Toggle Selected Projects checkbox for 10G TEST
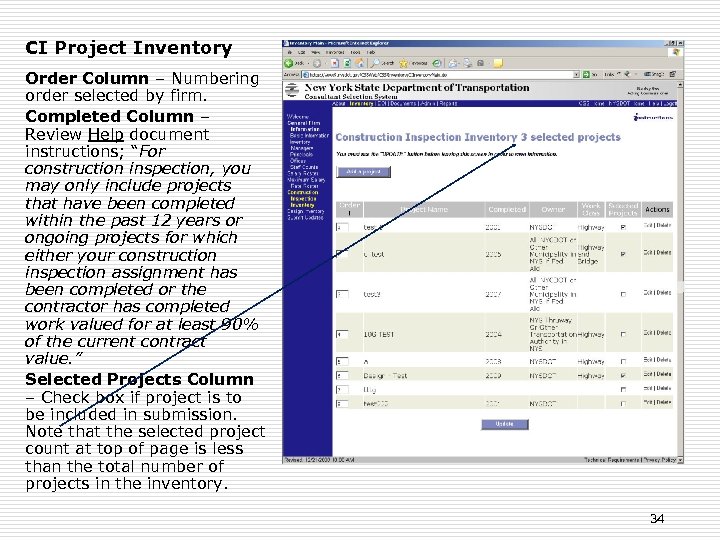Image resolution: width=720 pixels, height=540 pixels. pyautogui.click(x=623, y=334)
